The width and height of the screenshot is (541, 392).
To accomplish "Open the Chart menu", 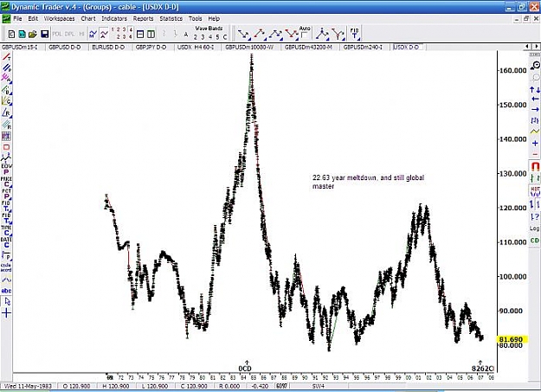I will 88,19.
